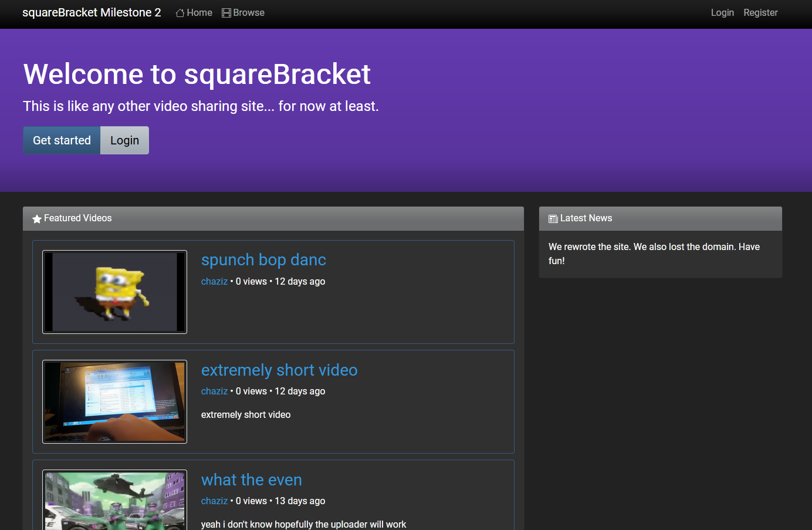This screenshot has height=530, width=812.
Task: Click the Home icon in the navbar
Action: [x=180, y=12]
